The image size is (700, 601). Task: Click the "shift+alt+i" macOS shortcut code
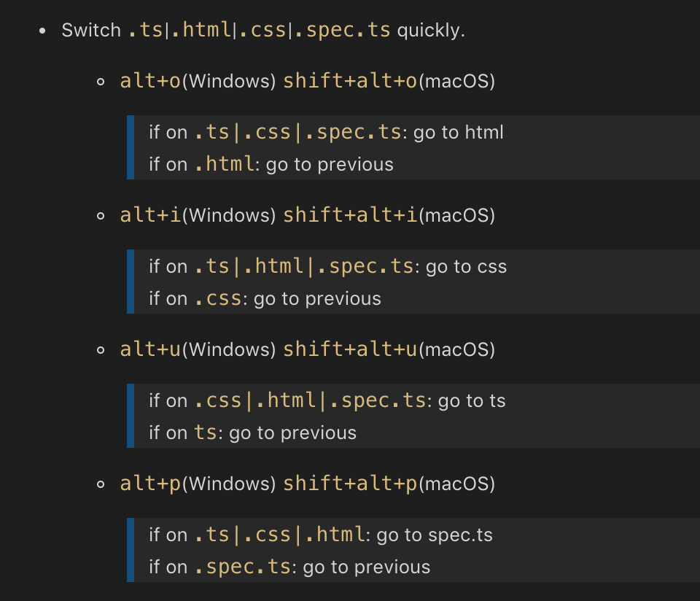(350, 215)
